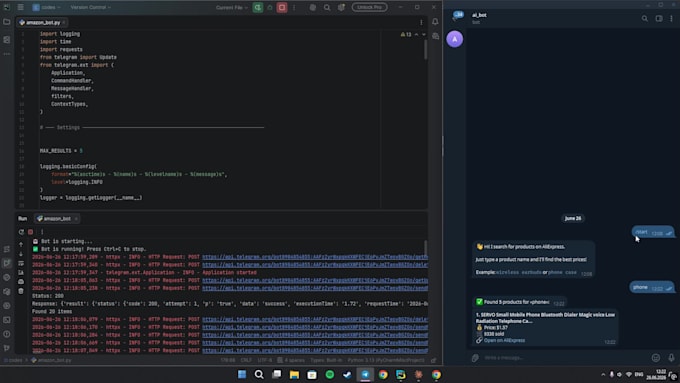Clear the Run console with the trash icon
Screen dimensions: 680x383
(x=21, y=291)
